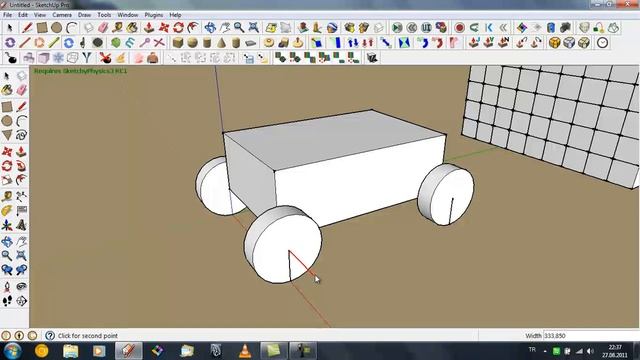Screen dimensions: 640x360
Task: Select the Polygon tool in left toolbar
Action: tap(7, 135)
